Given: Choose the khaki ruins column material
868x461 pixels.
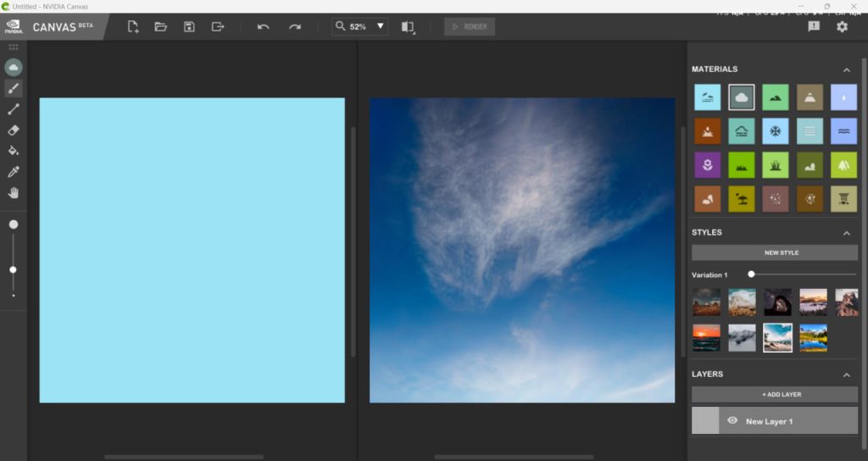Looking at the screenshot, I should click(843, 198).
